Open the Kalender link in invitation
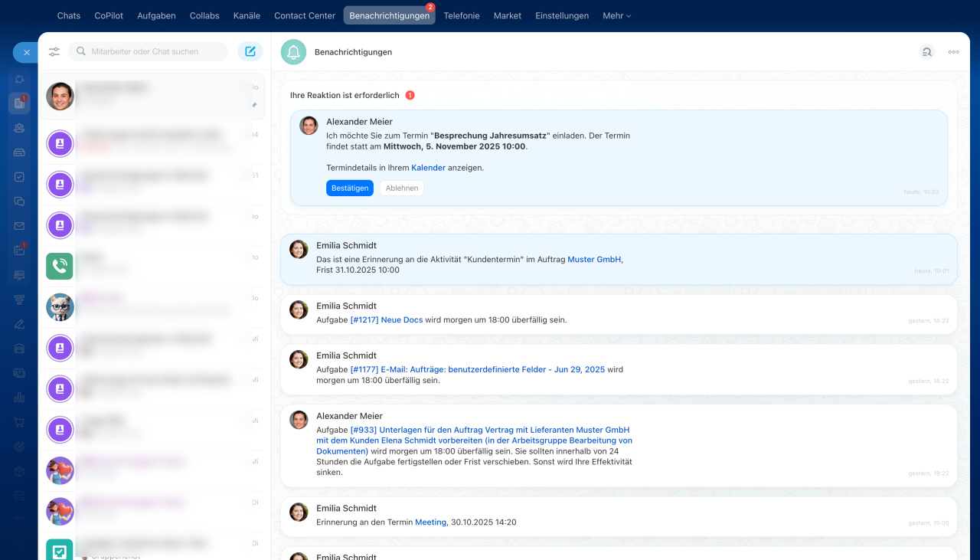Image resolution: width=980 pixels, height=560 pixels. pos(428,168)
